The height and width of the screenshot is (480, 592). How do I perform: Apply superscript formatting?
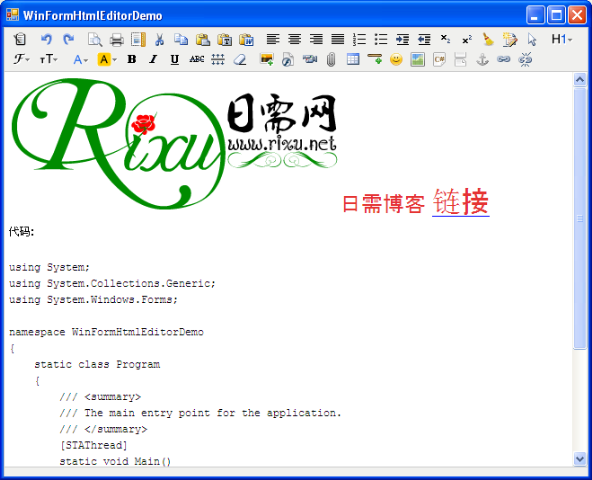click(467, 39)
